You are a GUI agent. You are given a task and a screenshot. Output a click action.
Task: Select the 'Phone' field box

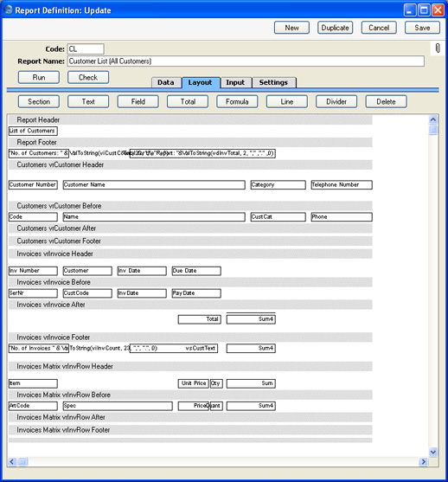click(x=342, y=217)
